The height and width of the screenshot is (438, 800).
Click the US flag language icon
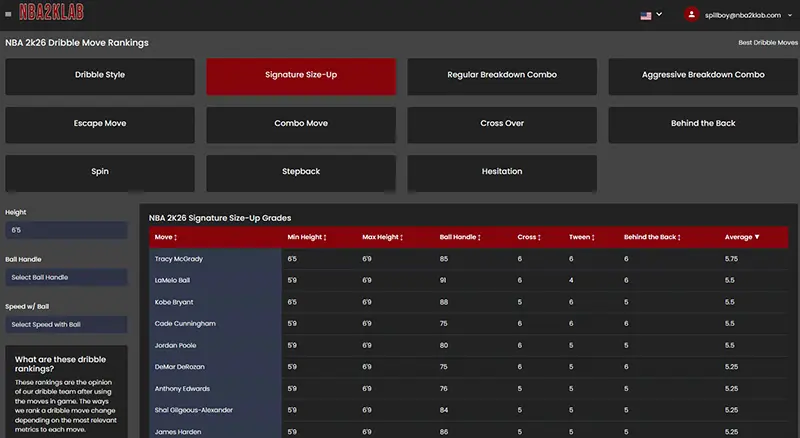point(646,15)
